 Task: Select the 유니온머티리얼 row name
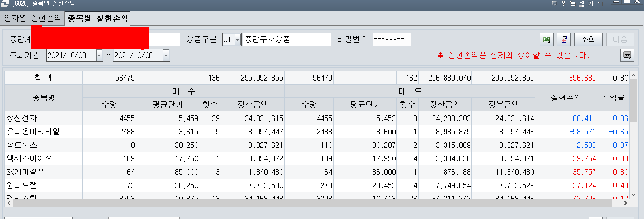point(32,131)
